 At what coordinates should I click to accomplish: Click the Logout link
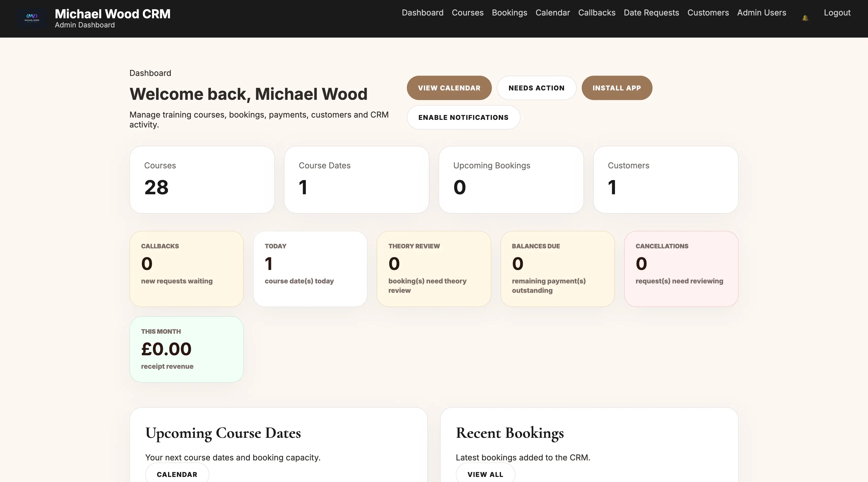tap(837, 13)
